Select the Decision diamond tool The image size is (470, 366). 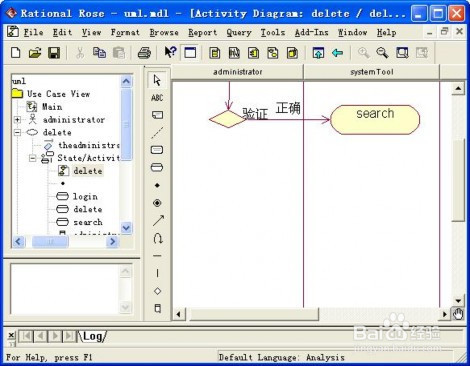pyautogui.click(x=157, y=291)
